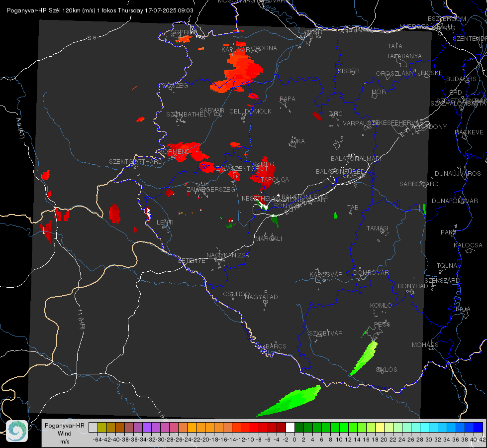Select the white zero-velocity legend swatch
The image size is (487, 448).
tap(290, 427)
